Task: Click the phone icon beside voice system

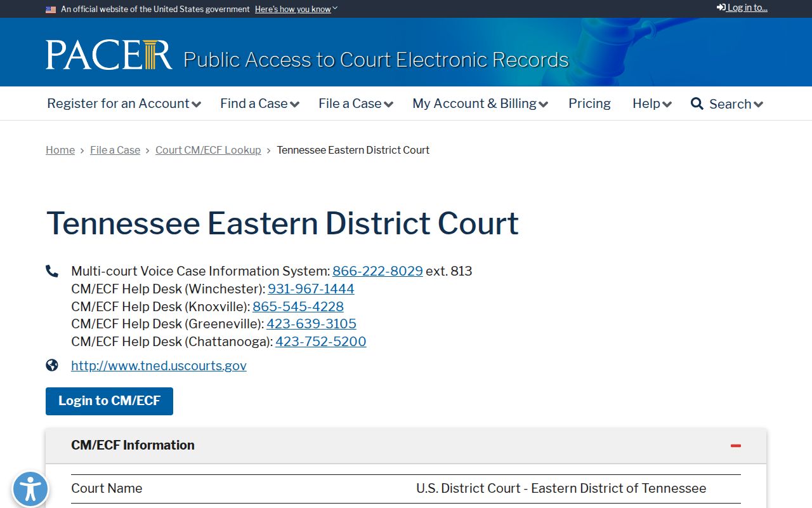Action: click(x=52, y=271)
